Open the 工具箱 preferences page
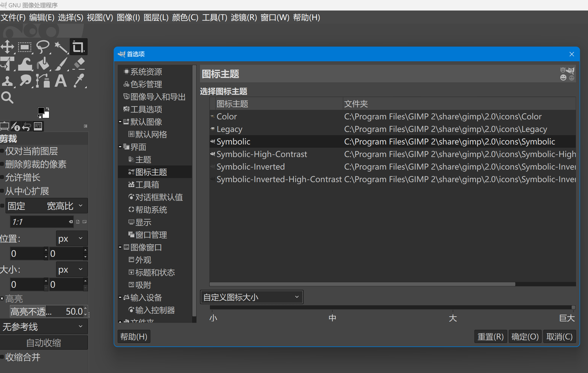Viewport: 588px width, 373px height. pyautogui.click(x=147, y=184)
